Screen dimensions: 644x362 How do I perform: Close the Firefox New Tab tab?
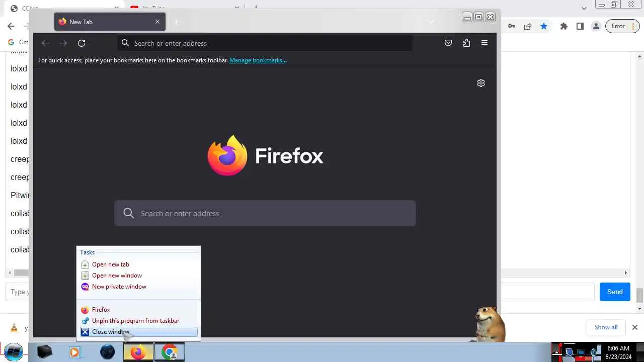click(157, 22)
